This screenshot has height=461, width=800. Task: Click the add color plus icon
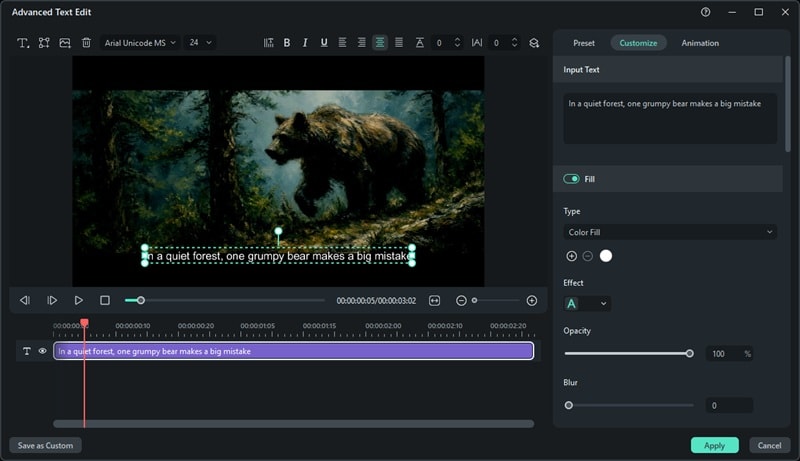(571, 256)
